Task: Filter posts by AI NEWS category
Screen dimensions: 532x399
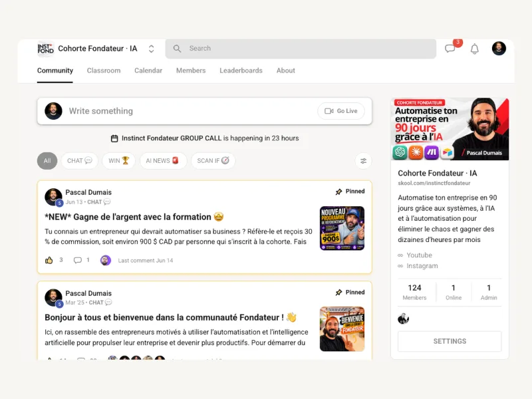Action: pos(162,161)
